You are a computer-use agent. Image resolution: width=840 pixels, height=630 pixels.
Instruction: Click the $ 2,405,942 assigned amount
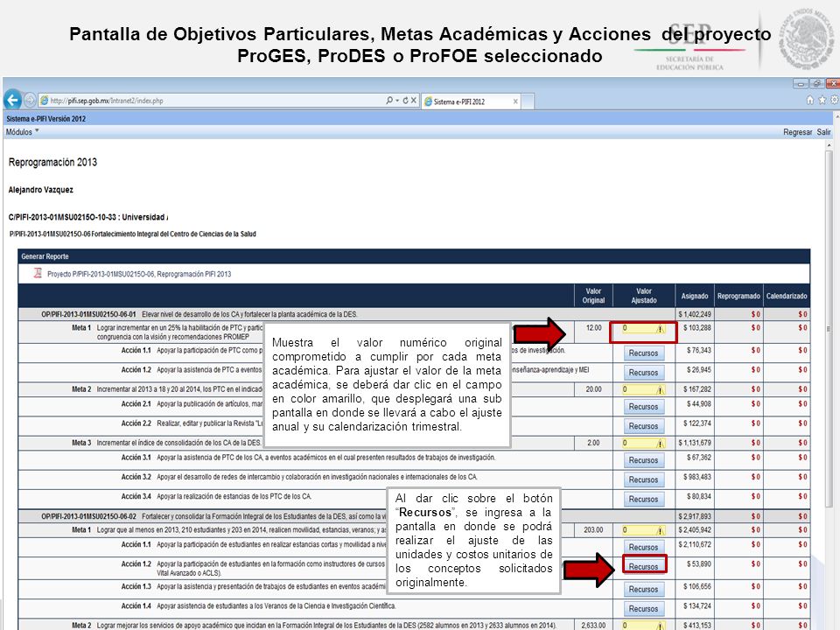pyautogui.click(x=695, y=530)
